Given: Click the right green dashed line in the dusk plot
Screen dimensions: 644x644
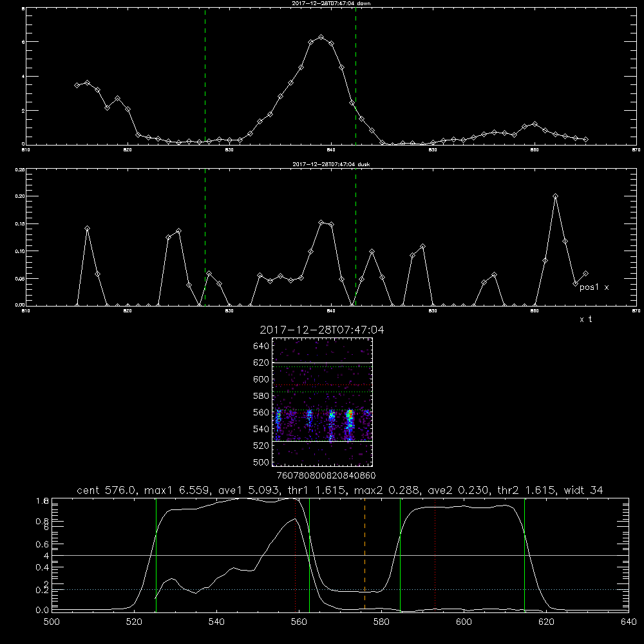Looking at the screenshot, I should 355,237.
